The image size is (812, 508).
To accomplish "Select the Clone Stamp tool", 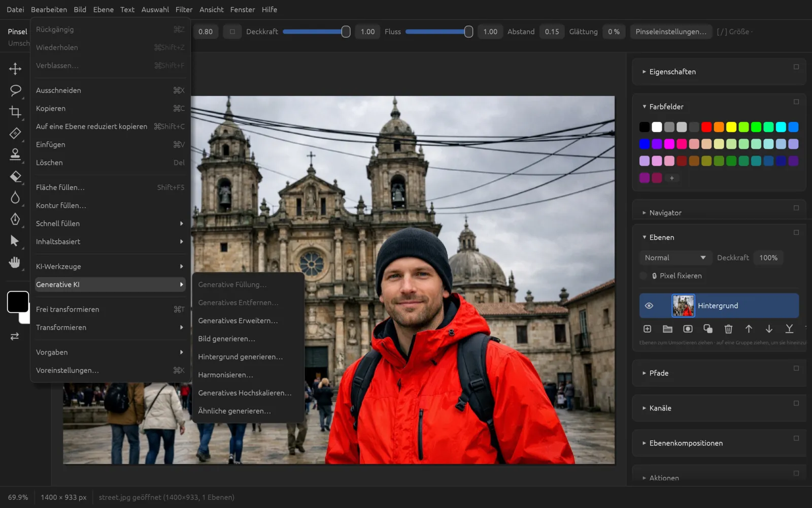I will pyautogui.click(x=15, y=154).
